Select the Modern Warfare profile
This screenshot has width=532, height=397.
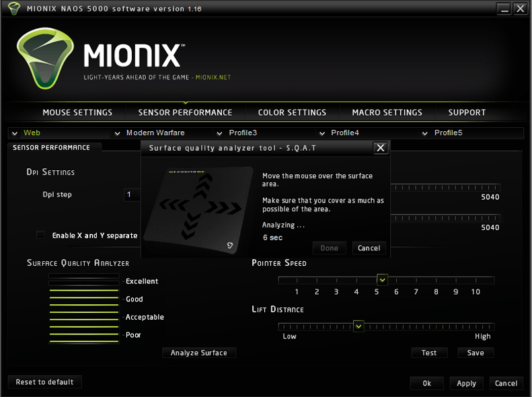(x=155, y=133)
